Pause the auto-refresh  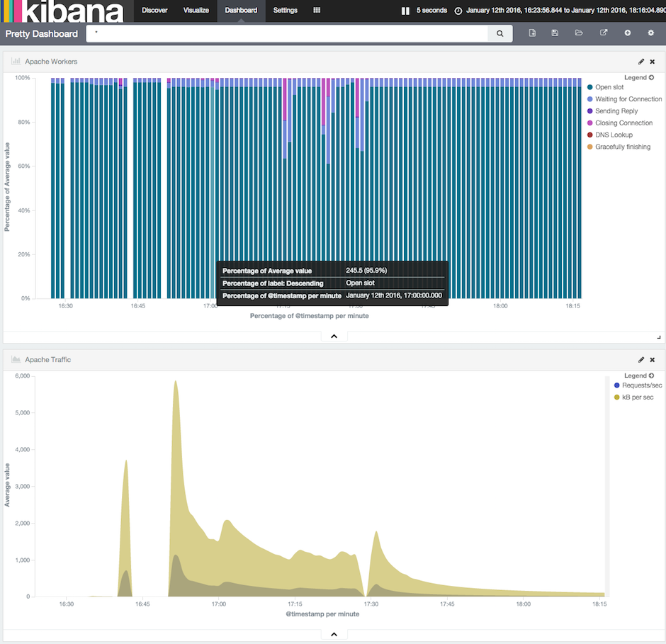[405, 11]
